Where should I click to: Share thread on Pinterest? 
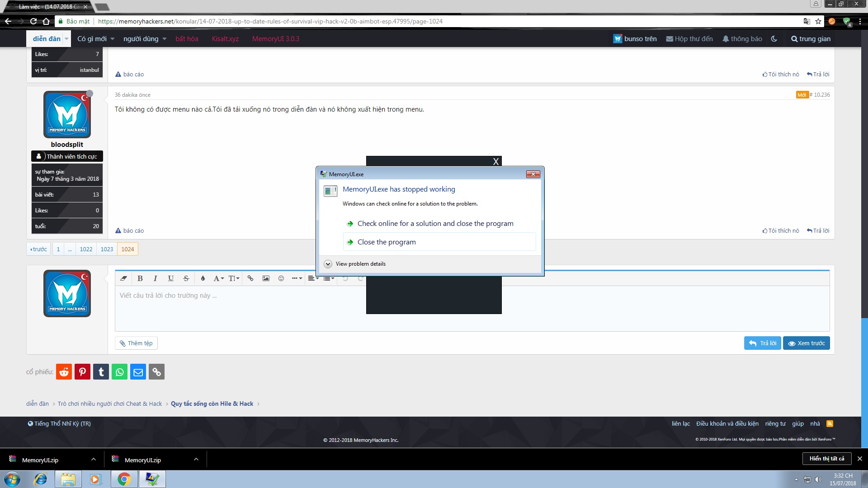click(82, 372)
